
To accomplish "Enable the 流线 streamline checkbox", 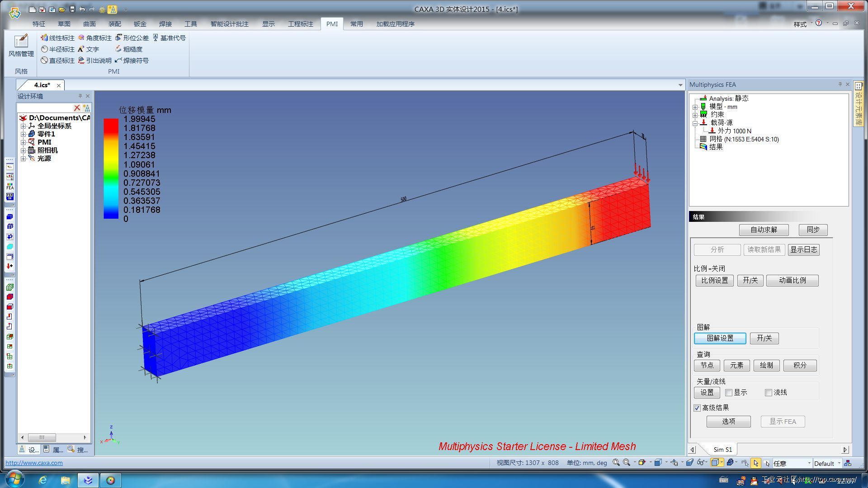I will 768,393.
